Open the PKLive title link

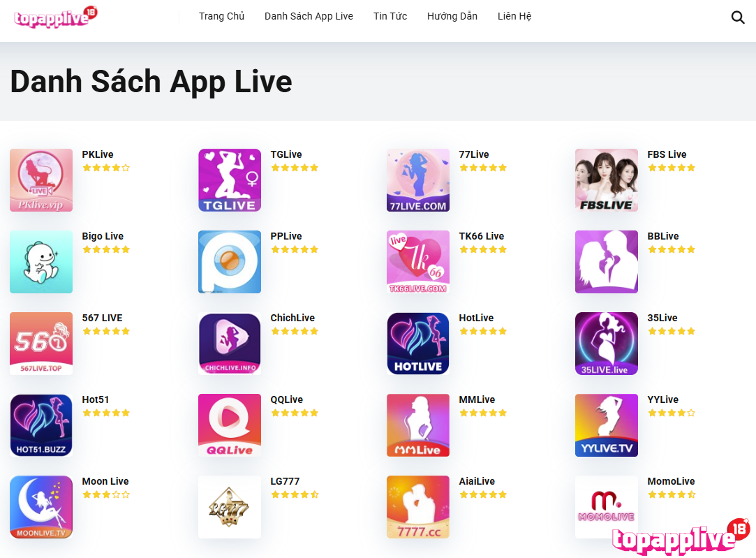(98, 154)
